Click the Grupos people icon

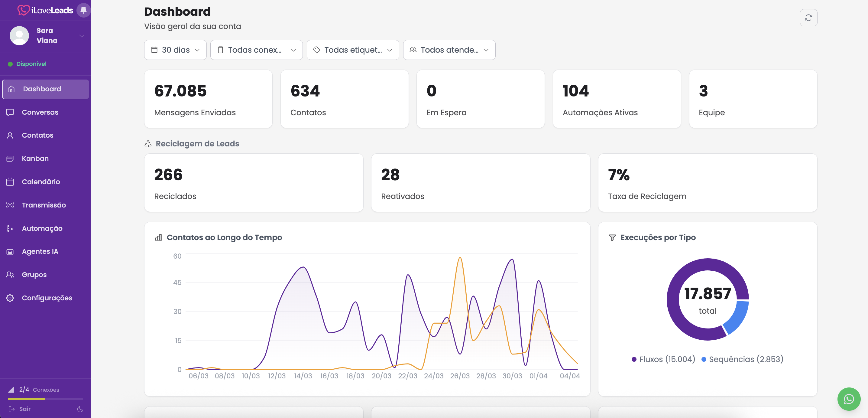pyautogui.click(x=10, y=275)
